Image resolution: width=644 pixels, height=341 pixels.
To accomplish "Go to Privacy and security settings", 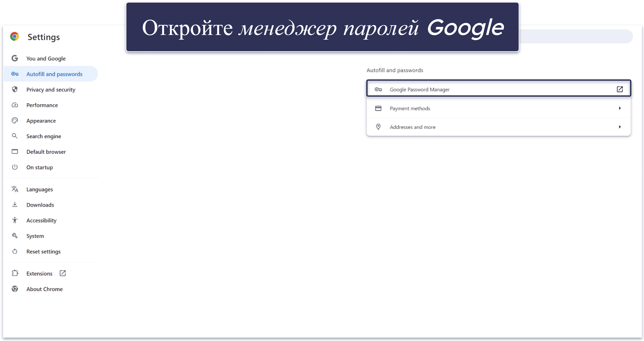I will coord(51,89).
